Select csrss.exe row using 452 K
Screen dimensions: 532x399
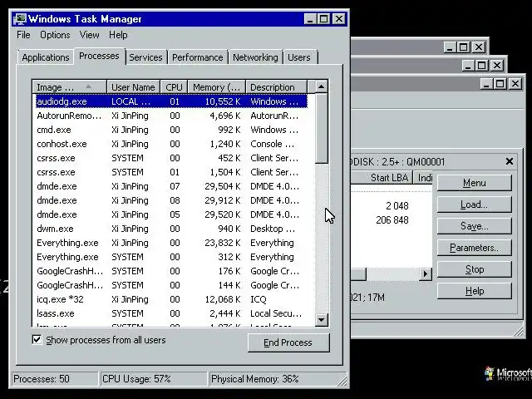click(x=172, y=158)
